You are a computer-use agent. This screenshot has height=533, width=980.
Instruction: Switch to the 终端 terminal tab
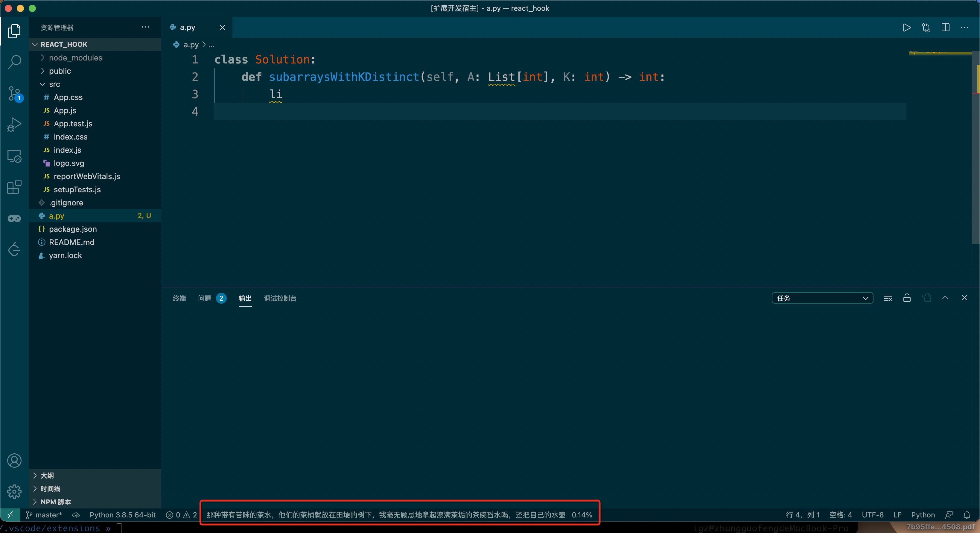[x=179, y=298]
